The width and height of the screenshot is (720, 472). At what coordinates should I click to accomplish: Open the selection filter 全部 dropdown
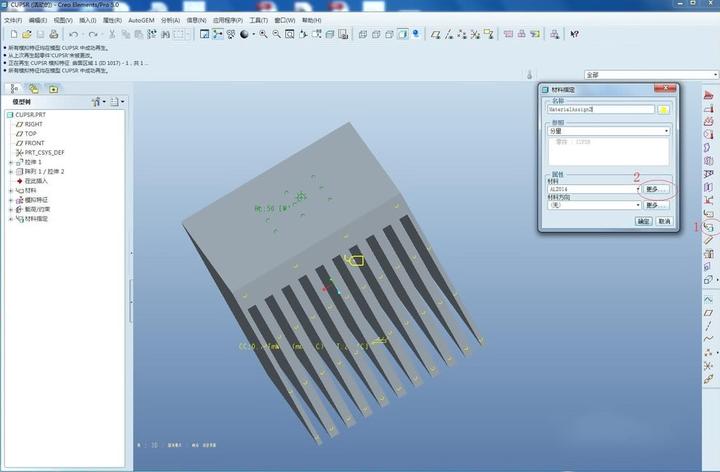point(651,75)
